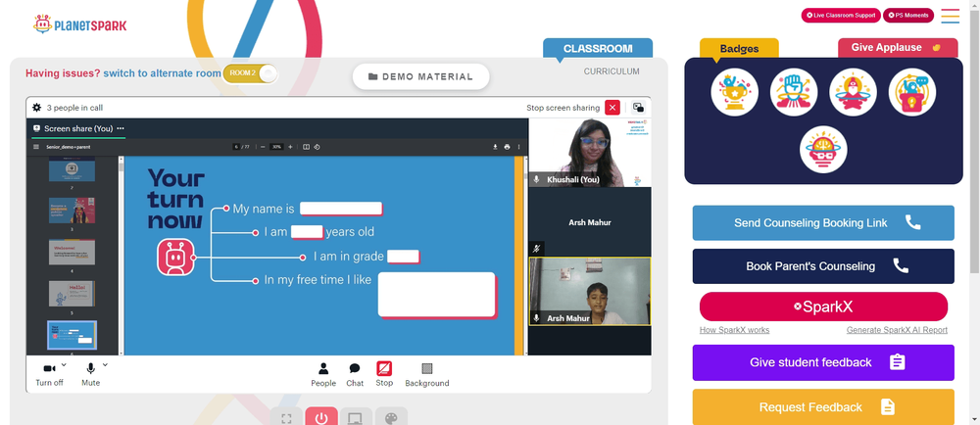Click Generate SparkX AI Report link

pos(897,330)
